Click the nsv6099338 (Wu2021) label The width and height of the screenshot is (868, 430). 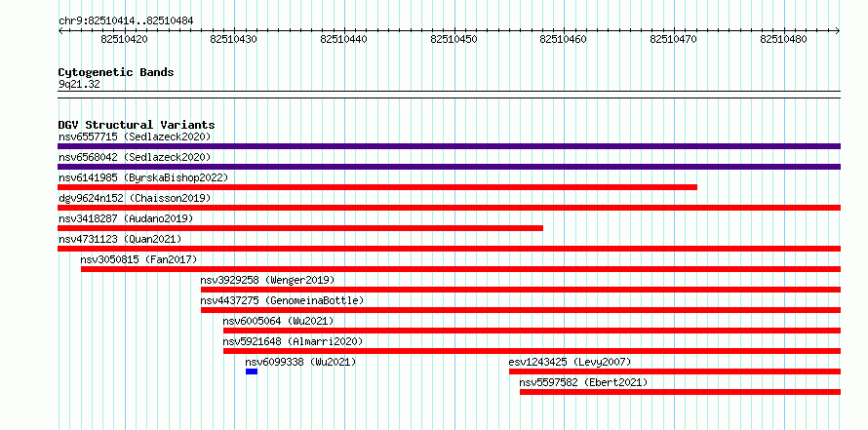tap(300, 362)
